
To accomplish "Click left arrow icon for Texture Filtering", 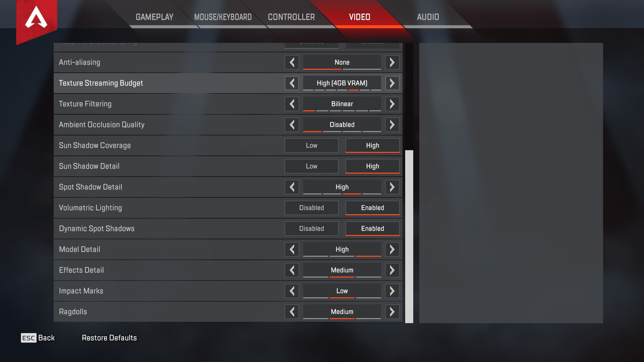I will [x=292, y=104].
